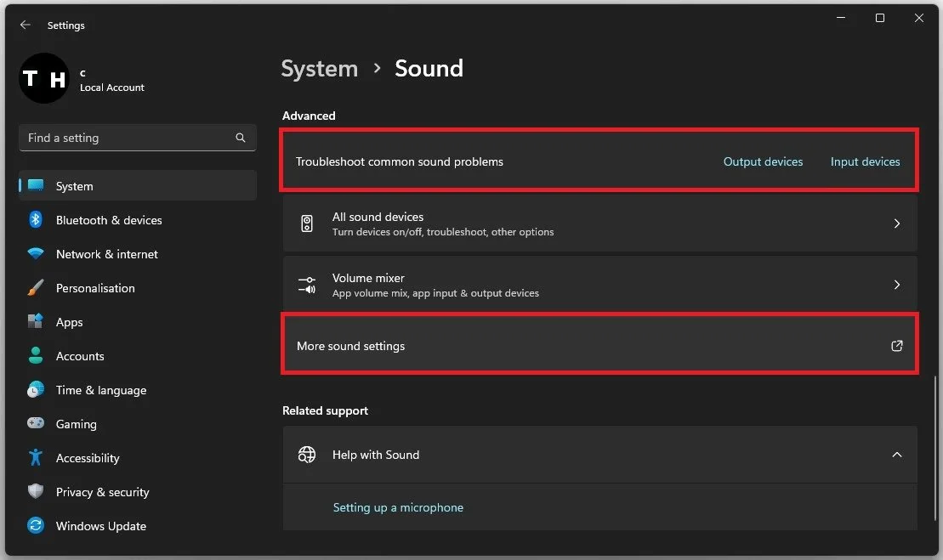Troubleshoot Output devices link

763,161
